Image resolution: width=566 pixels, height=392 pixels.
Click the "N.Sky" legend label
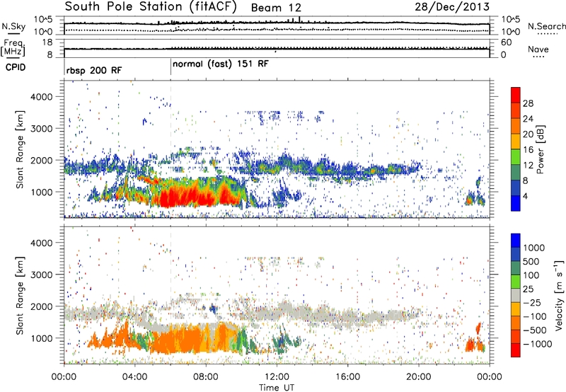tap(13, 26)
